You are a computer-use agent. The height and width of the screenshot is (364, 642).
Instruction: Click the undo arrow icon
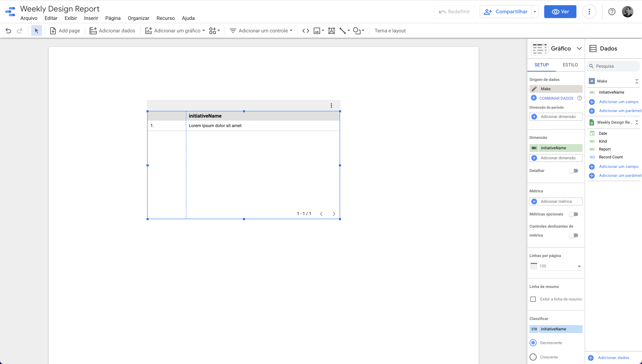pyautogui.click(x=8, y=31)
